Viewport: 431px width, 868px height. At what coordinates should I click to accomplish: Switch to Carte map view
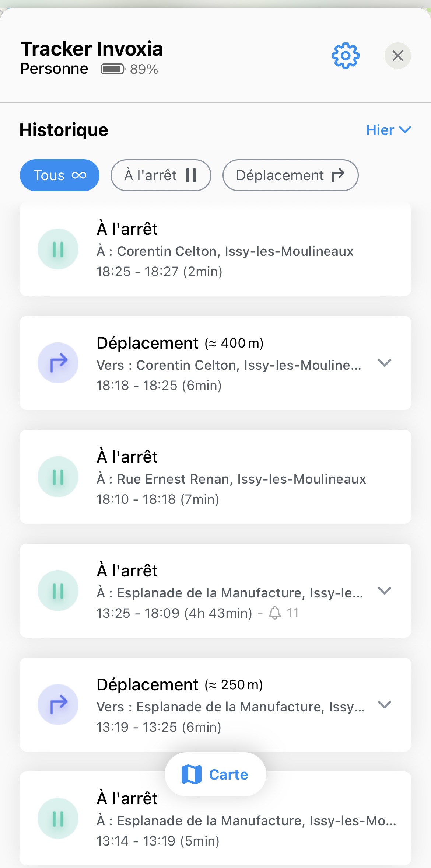click(215, 774)
